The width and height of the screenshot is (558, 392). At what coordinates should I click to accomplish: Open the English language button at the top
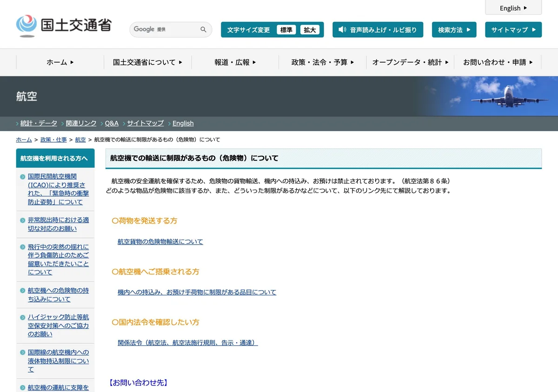point(513,8)
